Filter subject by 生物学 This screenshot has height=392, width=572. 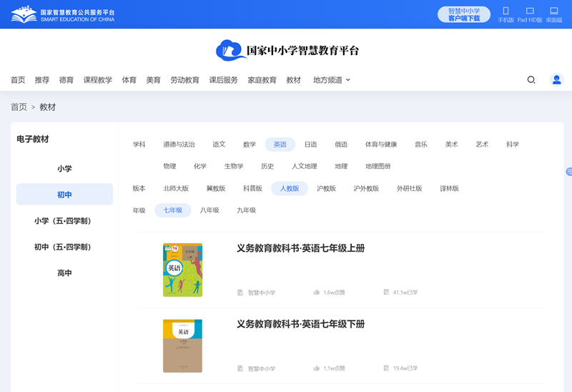234,167
